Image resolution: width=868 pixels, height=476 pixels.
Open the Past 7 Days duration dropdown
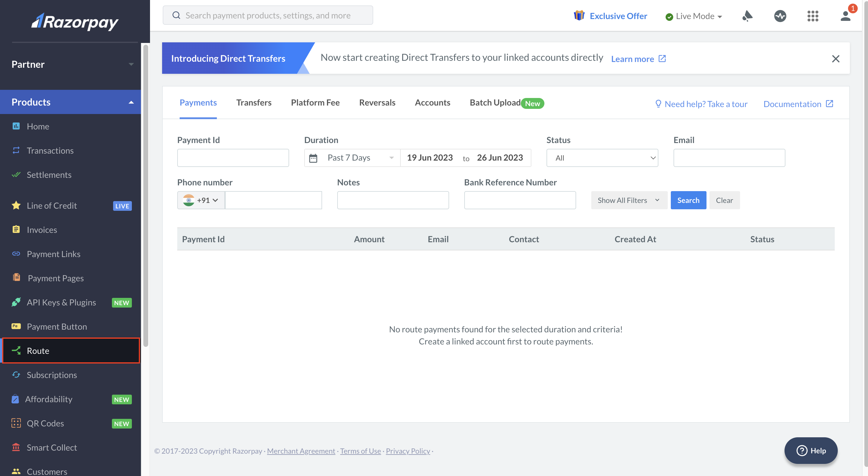(x=352, y=158)
